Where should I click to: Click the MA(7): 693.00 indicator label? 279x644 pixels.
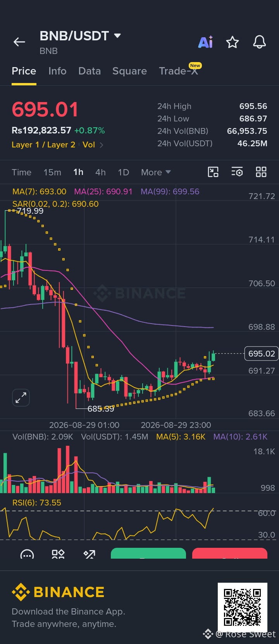pos(39,192)
